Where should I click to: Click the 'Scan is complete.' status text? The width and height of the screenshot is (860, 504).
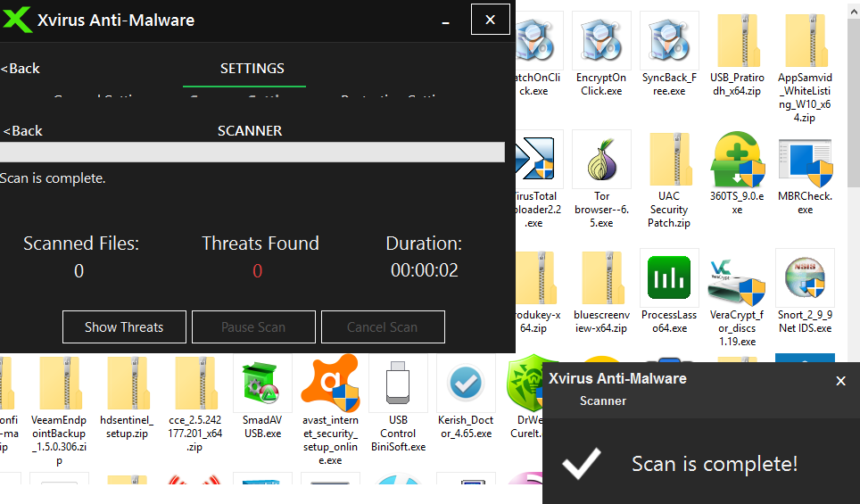coord(53,178)
